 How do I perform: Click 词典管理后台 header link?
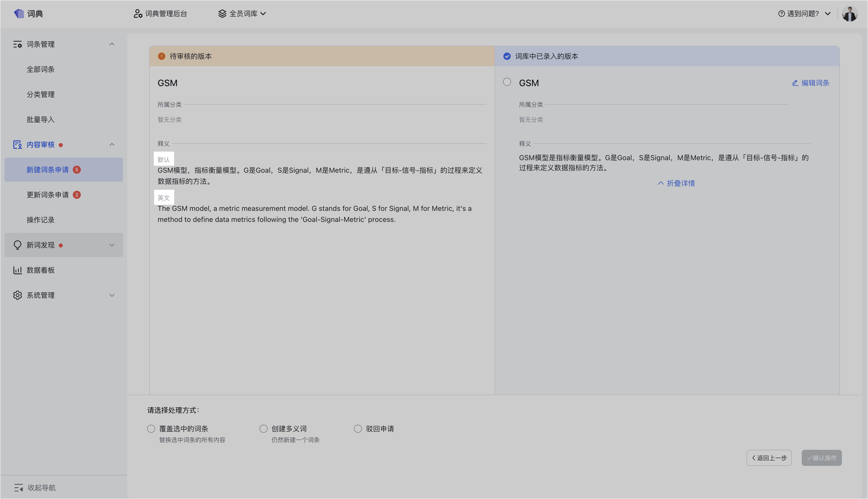pos(160,14)
